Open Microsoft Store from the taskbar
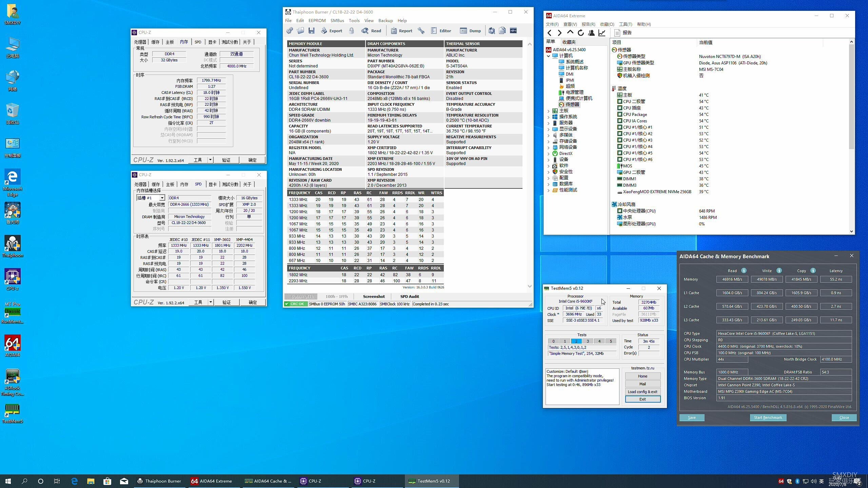The height and width of the screenshot is (488, 868). pyautogui.click(x=107, y=481)
